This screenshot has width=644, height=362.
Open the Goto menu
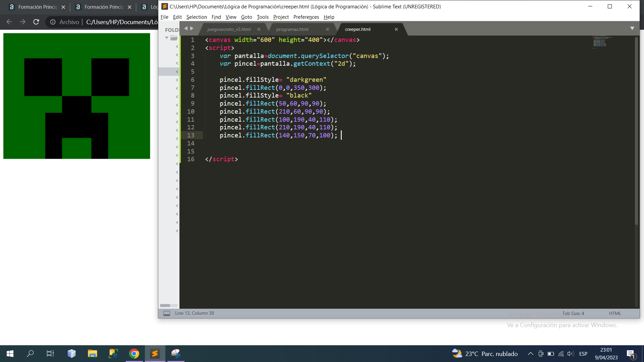click(x=247, y=17)
